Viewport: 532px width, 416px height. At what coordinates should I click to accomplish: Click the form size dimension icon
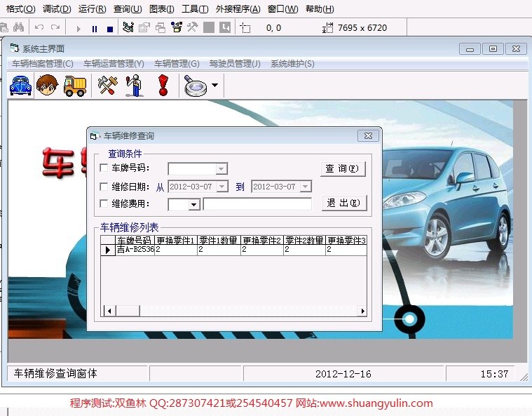[x=327, y=28]
